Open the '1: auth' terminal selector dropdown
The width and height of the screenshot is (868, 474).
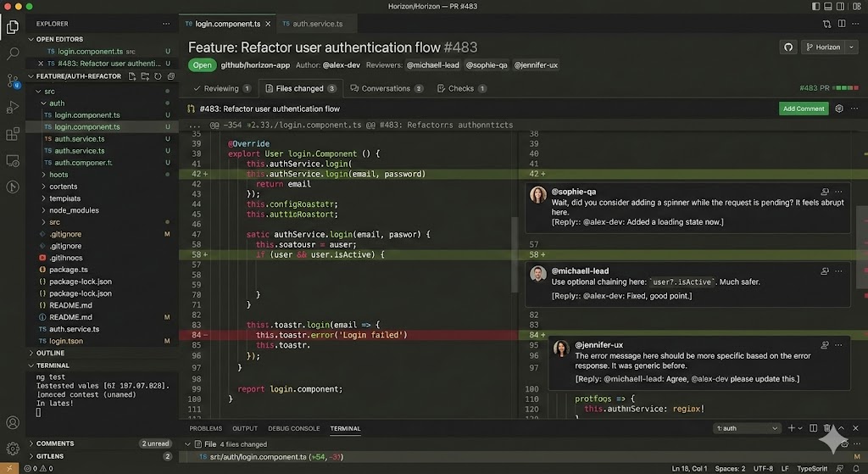click(747, 428)
